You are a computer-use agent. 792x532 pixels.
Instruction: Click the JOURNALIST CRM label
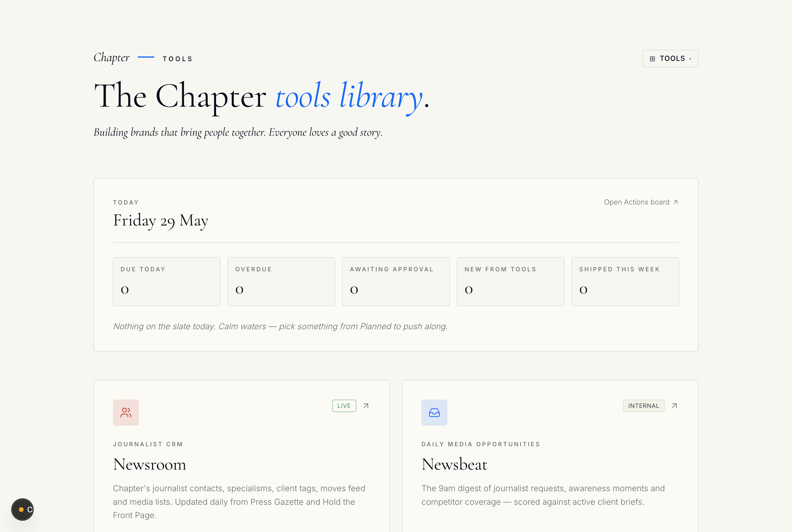[148, 444]
